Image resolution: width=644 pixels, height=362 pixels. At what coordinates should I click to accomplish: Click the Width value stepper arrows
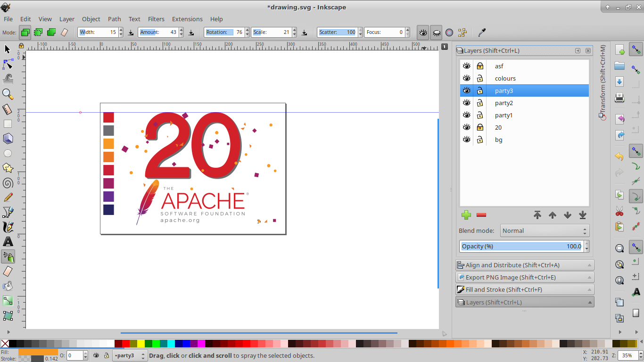click(x=121, y=33)
